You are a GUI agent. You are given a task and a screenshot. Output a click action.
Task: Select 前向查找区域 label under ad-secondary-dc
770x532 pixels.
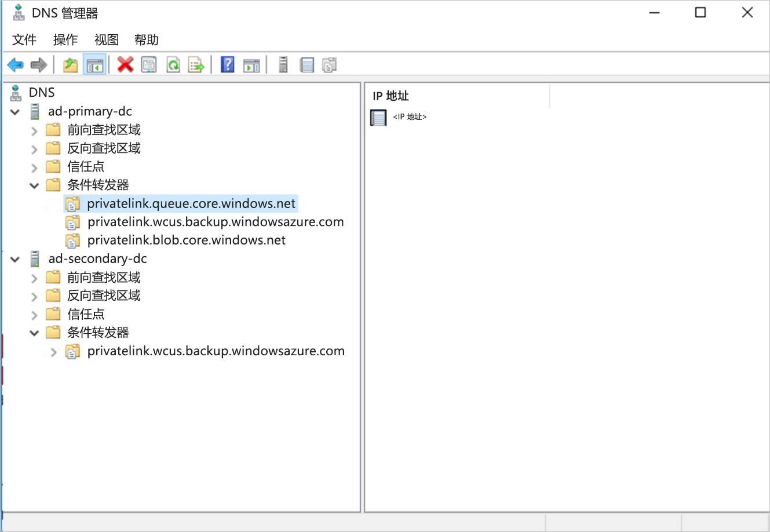pyautogui.click(x=104, y=277)
